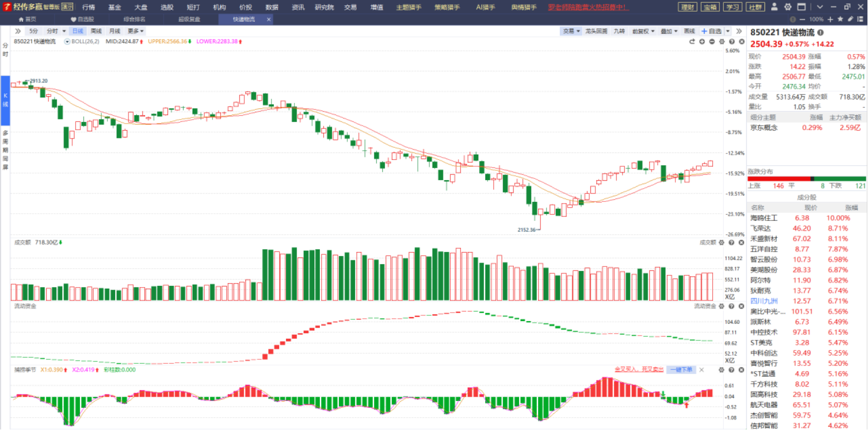
Task: Switch to 周线 weekly period
Action: pyautogui.click(x=96, y=31)
